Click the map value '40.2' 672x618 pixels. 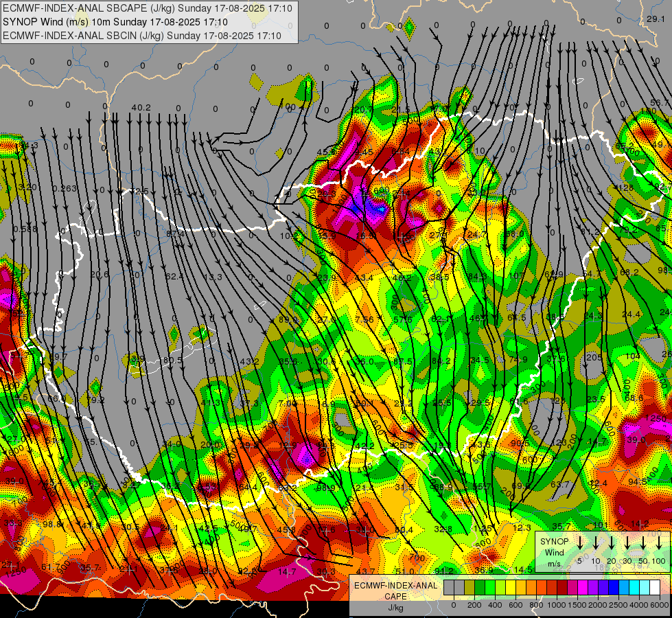[141, 108]
